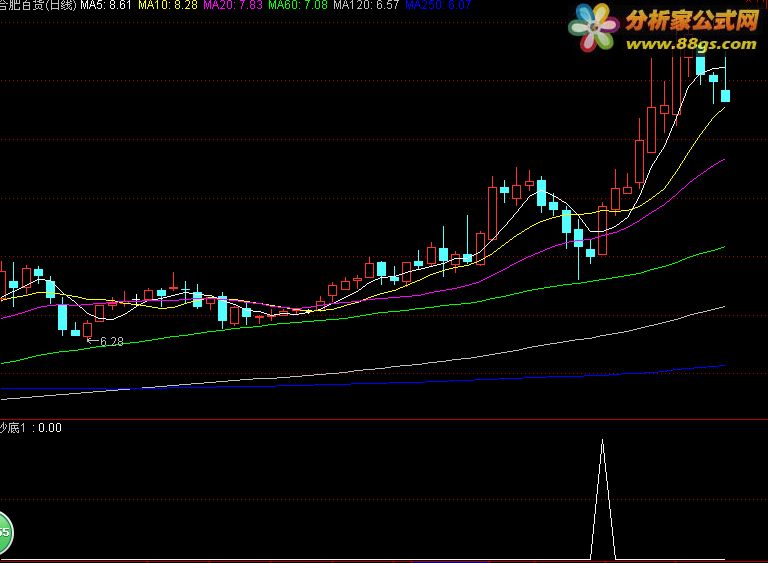Click the 抄底1 : 0.00 indicator label

click(x=31, y=428)
